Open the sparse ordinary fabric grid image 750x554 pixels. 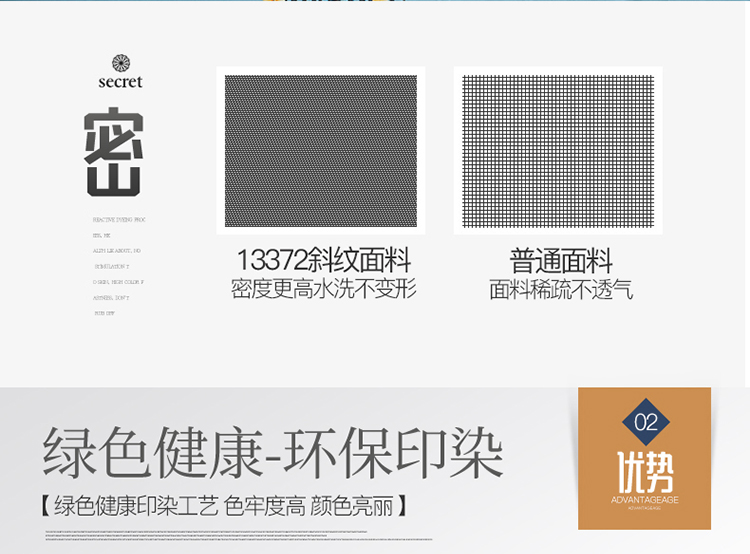click(558, 150)
